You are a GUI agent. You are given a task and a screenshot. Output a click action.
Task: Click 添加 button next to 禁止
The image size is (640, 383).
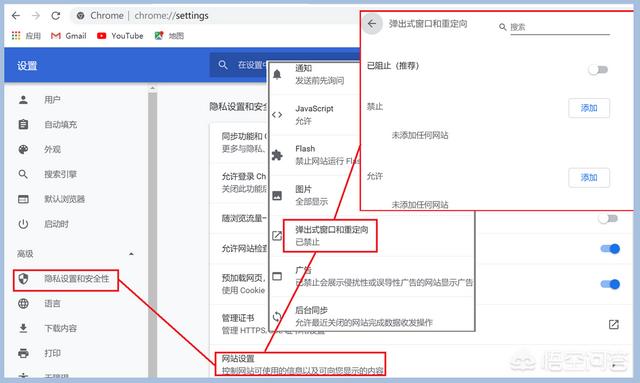[589, 108]
